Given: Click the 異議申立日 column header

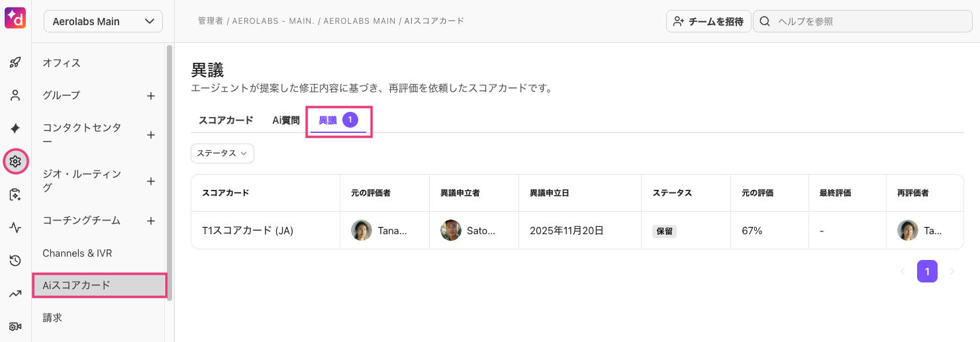Looking at the screenshot, I should pos(550,193).
